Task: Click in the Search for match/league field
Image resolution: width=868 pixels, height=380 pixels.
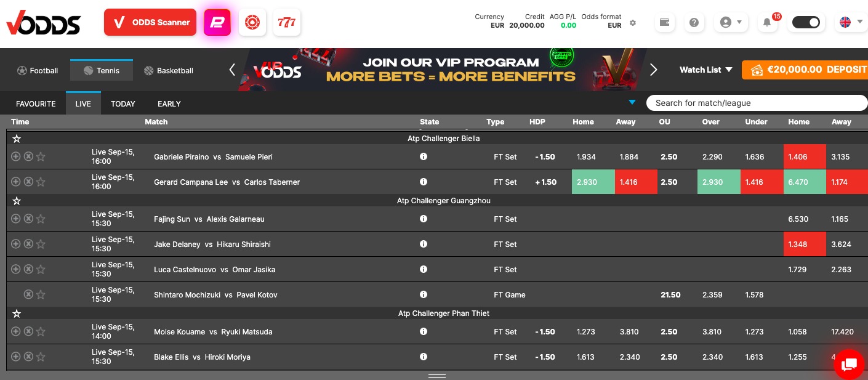Action: coord(757,103)
